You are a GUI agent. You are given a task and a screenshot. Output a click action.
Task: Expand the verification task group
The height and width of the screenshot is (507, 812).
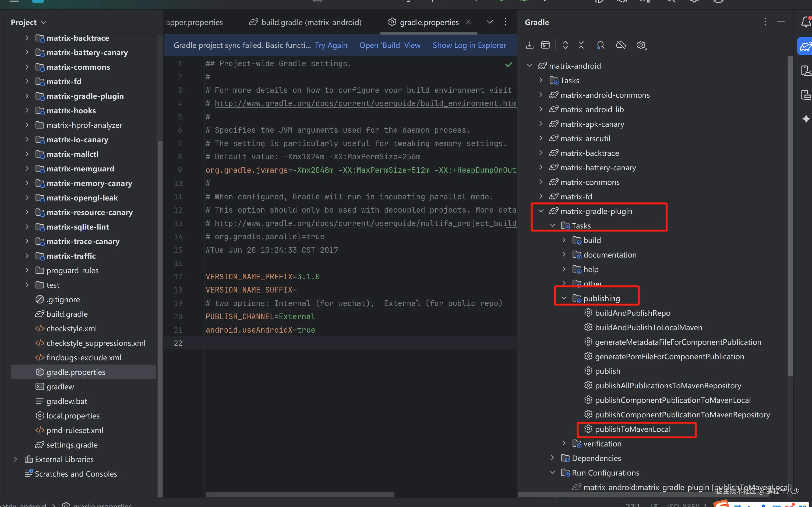pos(564,443)
